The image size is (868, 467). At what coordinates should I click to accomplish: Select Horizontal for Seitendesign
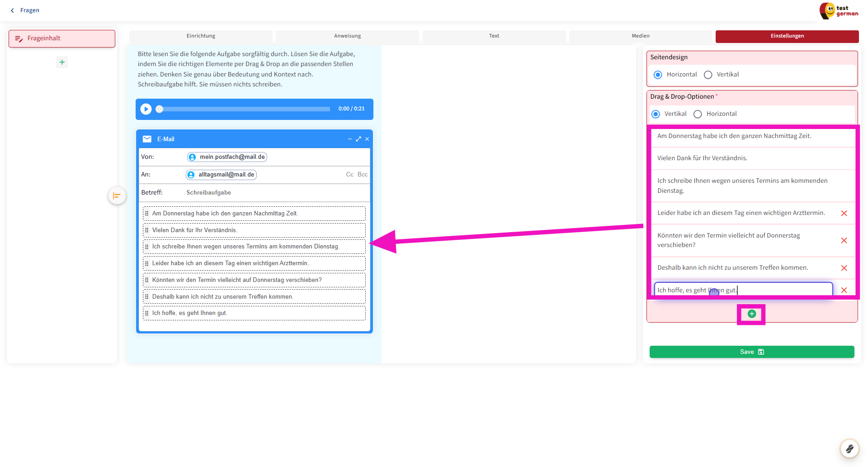tap(658, 75)
